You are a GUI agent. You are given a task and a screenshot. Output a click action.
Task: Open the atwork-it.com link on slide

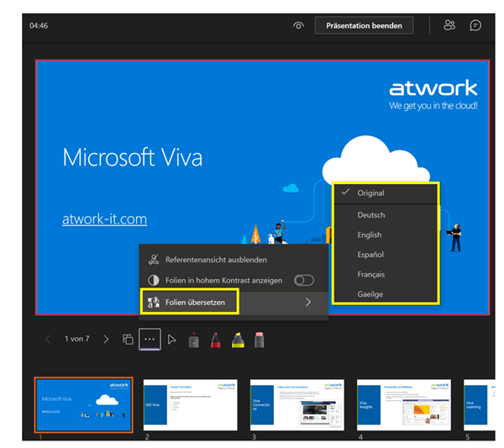[104, 219]
